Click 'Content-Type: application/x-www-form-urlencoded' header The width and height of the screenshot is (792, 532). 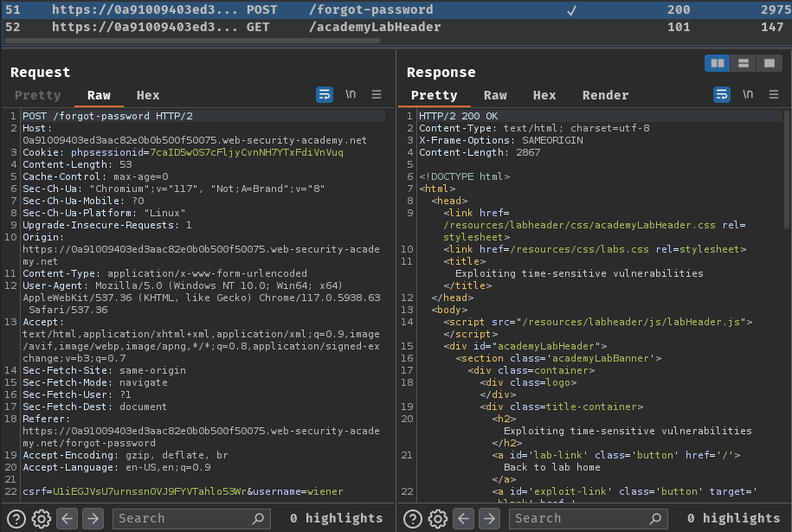(x=164, y=273)
